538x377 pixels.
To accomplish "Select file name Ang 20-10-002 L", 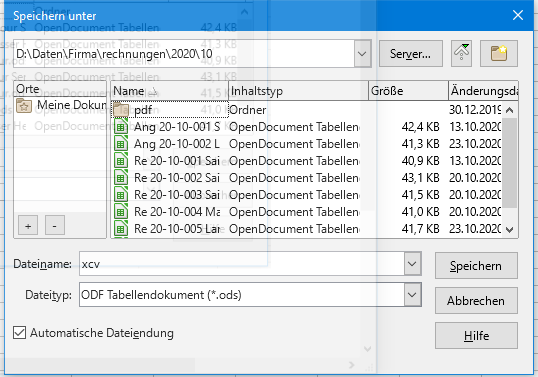I will click(177, 144).
